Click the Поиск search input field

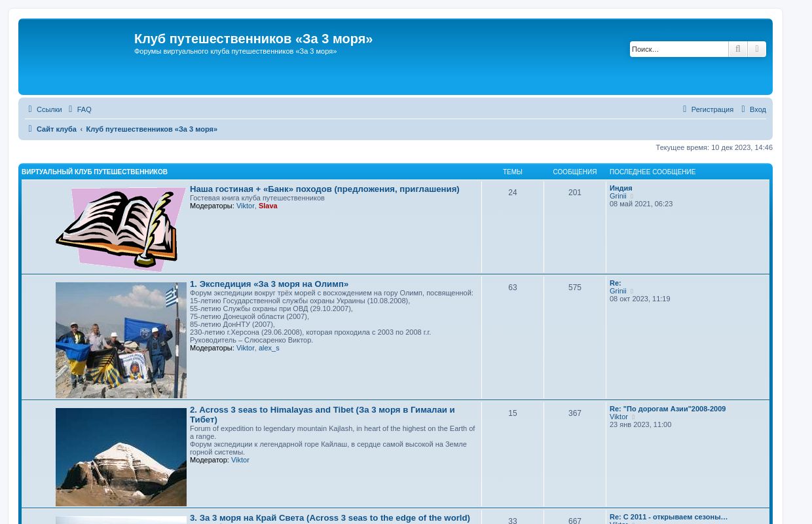point(678,49)
